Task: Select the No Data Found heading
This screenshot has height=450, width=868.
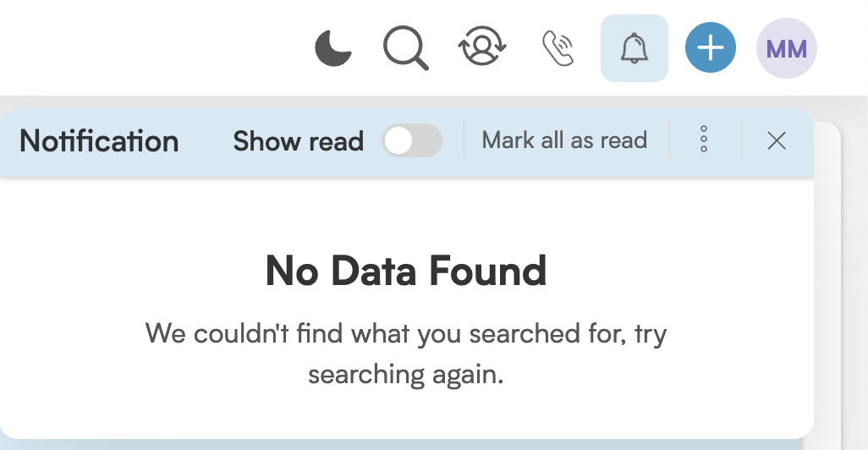Action: tap(406, 272)
